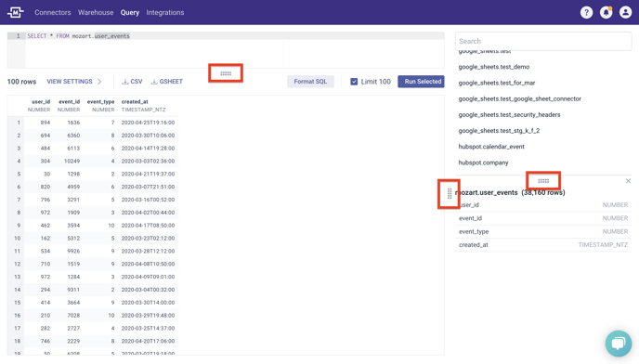The image size is (639, 364).
Task: Select user_id cell 820
Action: [46, 187]
